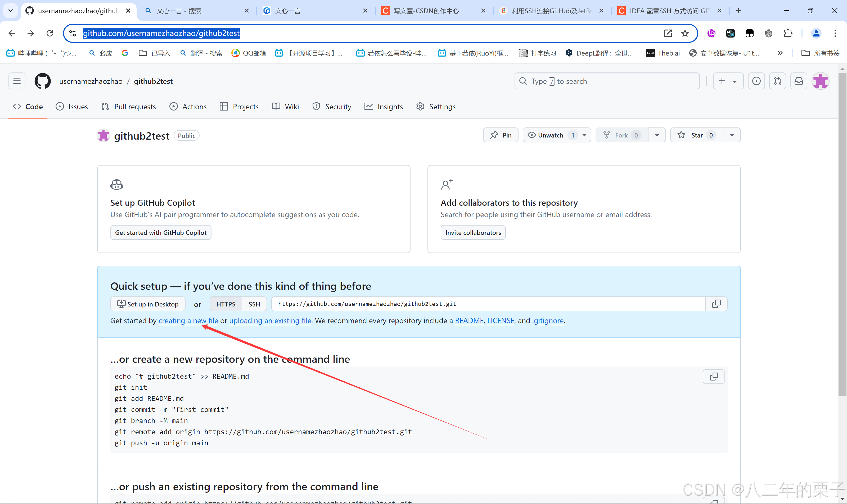Click the open-in-app icon in address bar
Screen dimensions: 847x504
[x=668, y=33]
